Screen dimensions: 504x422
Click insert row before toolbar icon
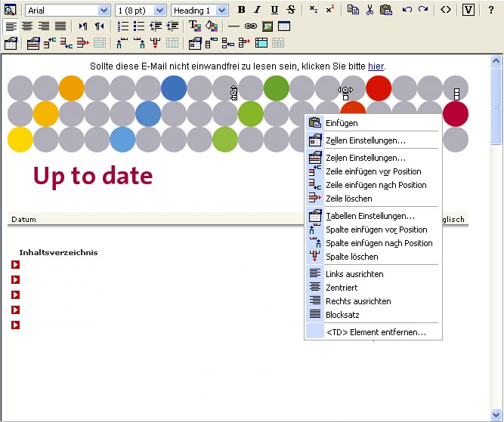(50, 43)
